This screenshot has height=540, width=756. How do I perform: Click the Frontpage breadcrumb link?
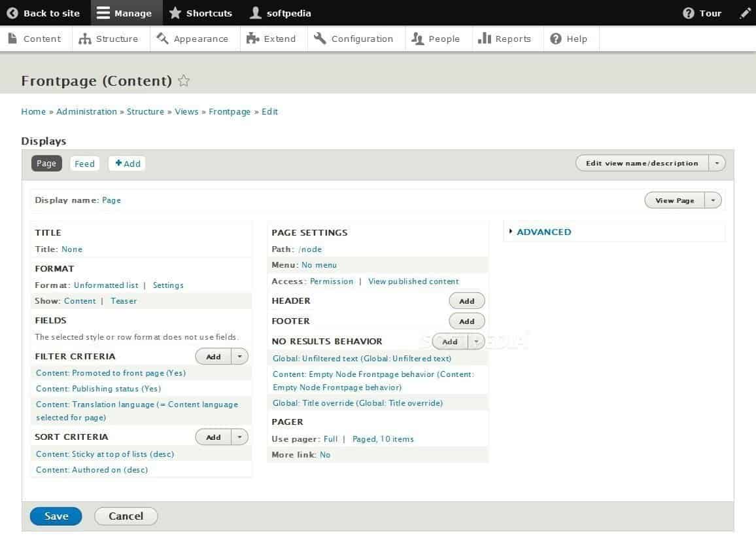(230, 112)
